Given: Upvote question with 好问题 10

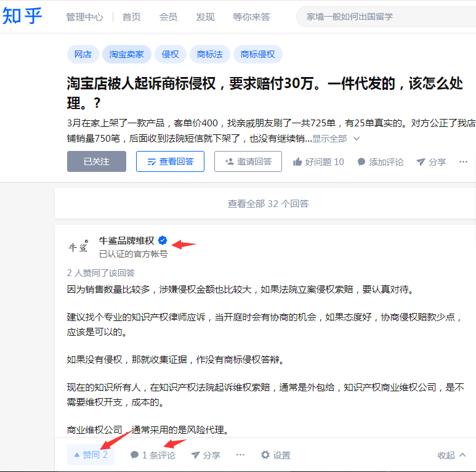Looking at the screenshot, I should 318,162.
